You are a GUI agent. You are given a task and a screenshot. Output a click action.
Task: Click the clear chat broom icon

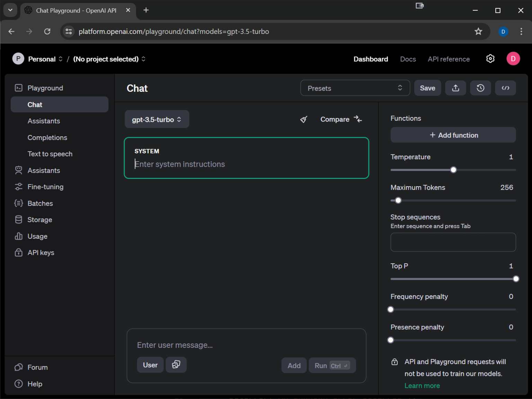[303, 119]
